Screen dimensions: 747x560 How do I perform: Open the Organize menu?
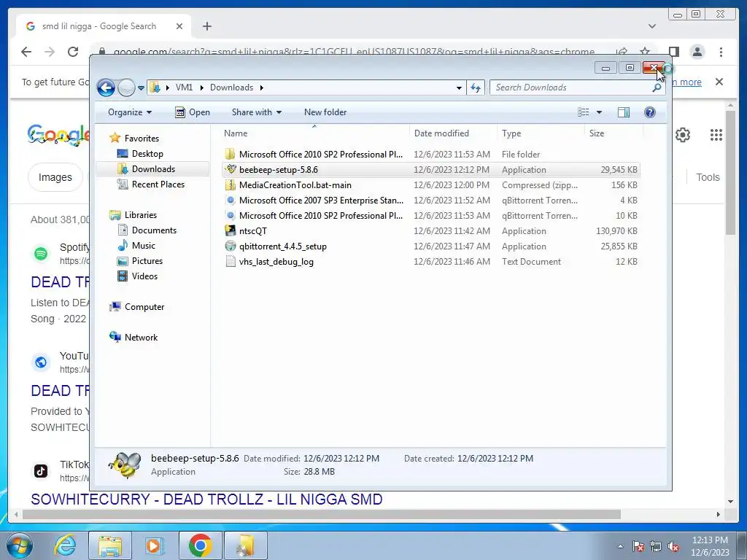(130, 112)
